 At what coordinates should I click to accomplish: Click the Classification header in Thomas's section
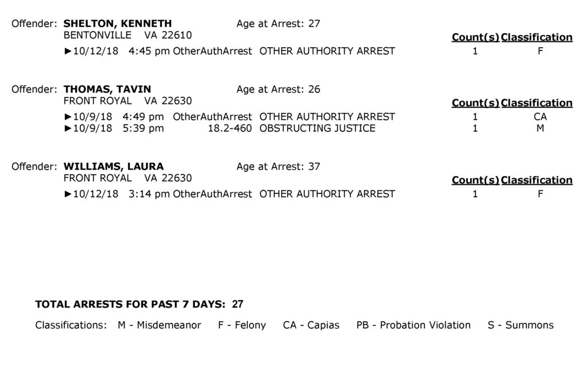(x=536, y=103)
